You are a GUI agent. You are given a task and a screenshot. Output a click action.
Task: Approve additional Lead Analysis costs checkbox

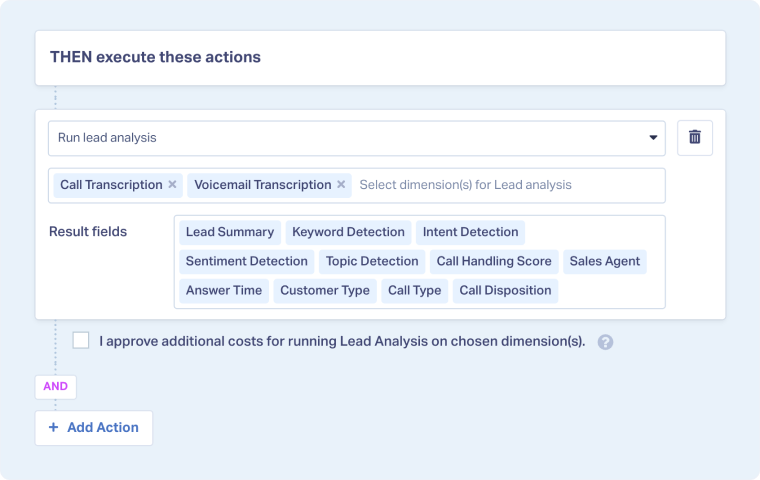(x=81, y=341)
